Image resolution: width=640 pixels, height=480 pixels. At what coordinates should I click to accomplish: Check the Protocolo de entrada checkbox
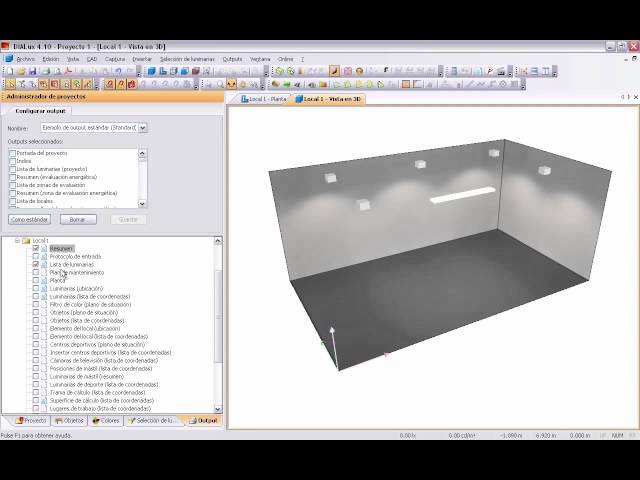36,256
